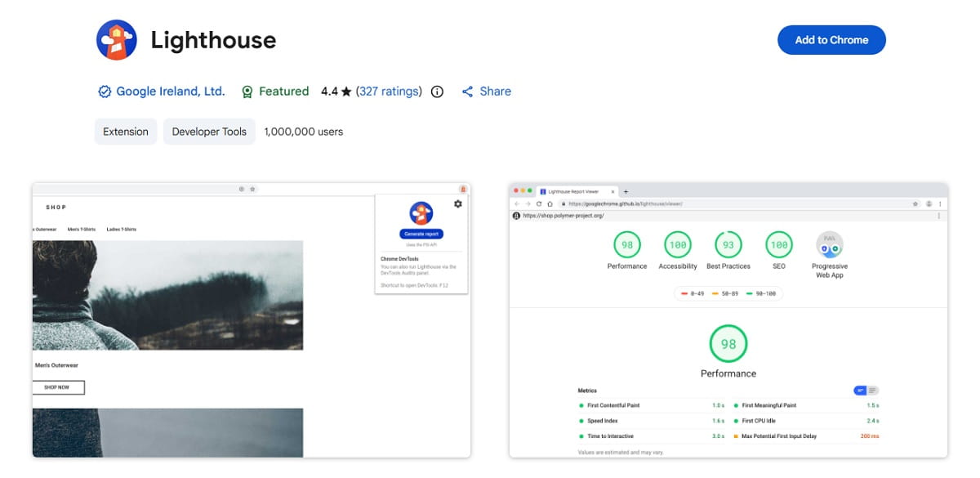This screenshot has height=478, width=980.
Task: Click the Share icon next to ratings
Action: click(x=467, y=92)
